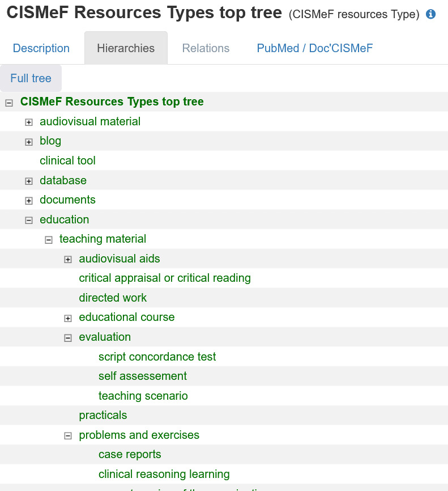Collapse the evaluation node

[x=68, y=338]
